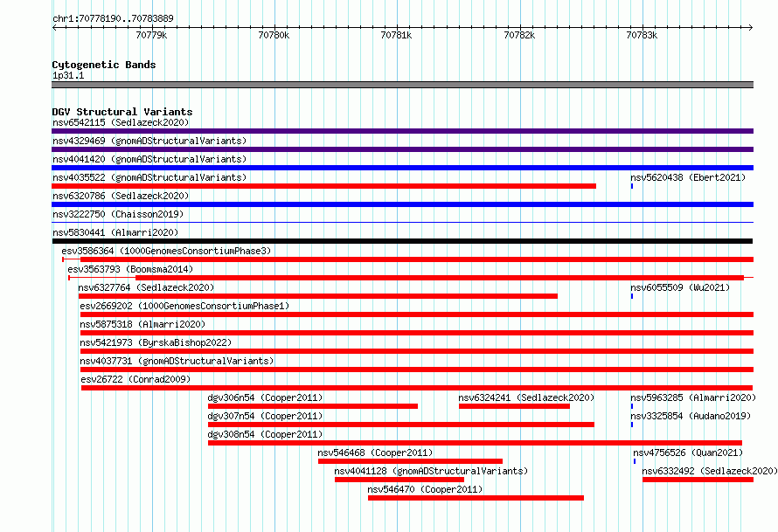
Task: Select the nsv3325854 (Audano2019) label
Action: click(x=691, y=416)
